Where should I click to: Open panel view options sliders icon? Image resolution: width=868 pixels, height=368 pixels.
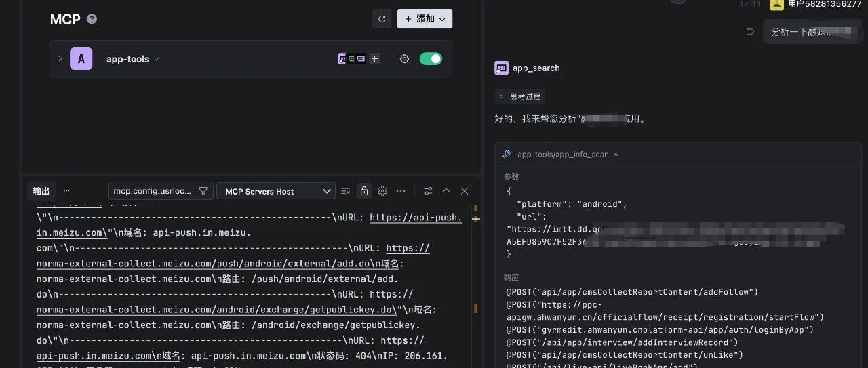point(428,191)
